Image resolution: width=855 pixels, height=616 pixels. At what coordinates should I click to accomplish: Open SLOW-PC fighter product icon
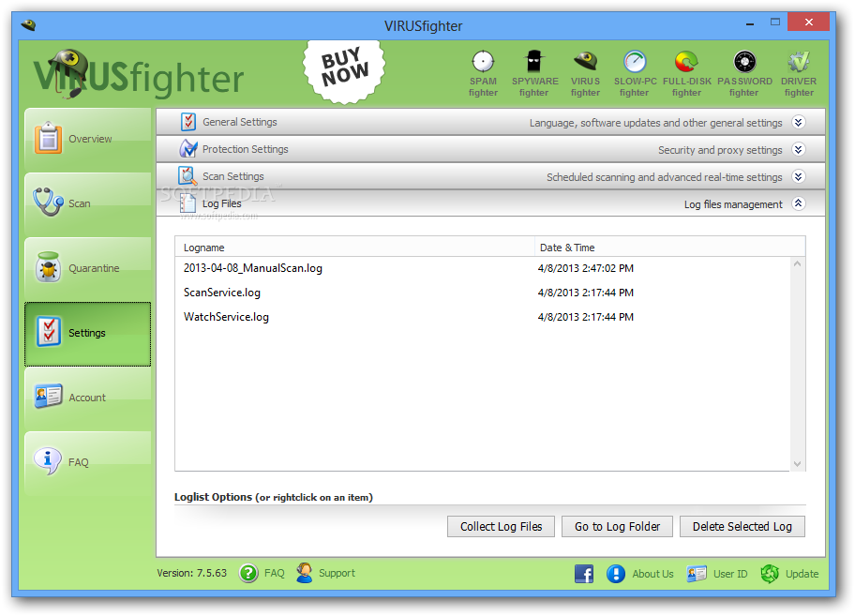(635, 62)
